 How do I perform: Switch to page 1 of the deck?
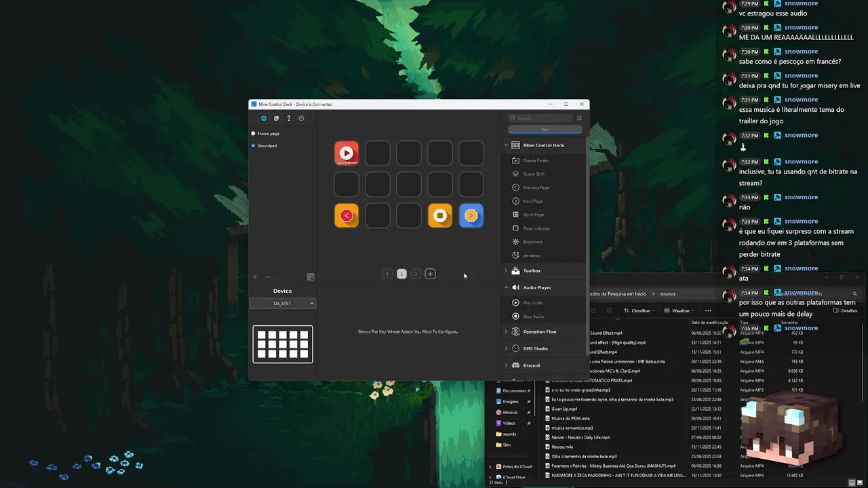click(387, 274)
